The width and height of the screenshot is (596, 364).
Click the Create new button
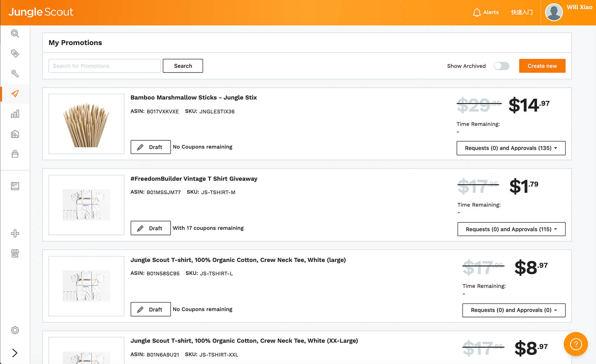pyautogui.click(x=542, y=66)
